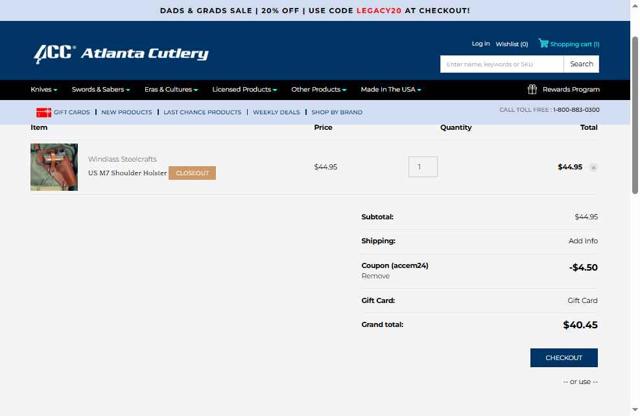Remove the accem24 coupon
The width and height of the screenshot is (640, 416).
[375, 276]
